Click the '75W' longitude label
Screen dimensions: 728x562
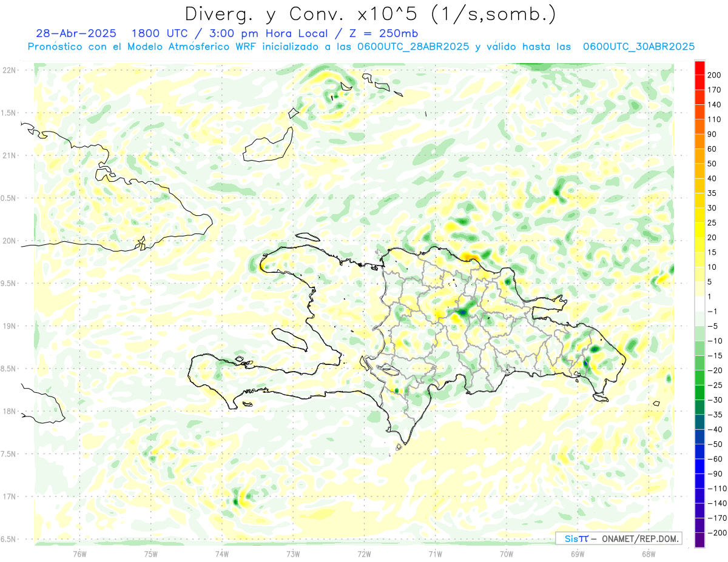point(151,554)
